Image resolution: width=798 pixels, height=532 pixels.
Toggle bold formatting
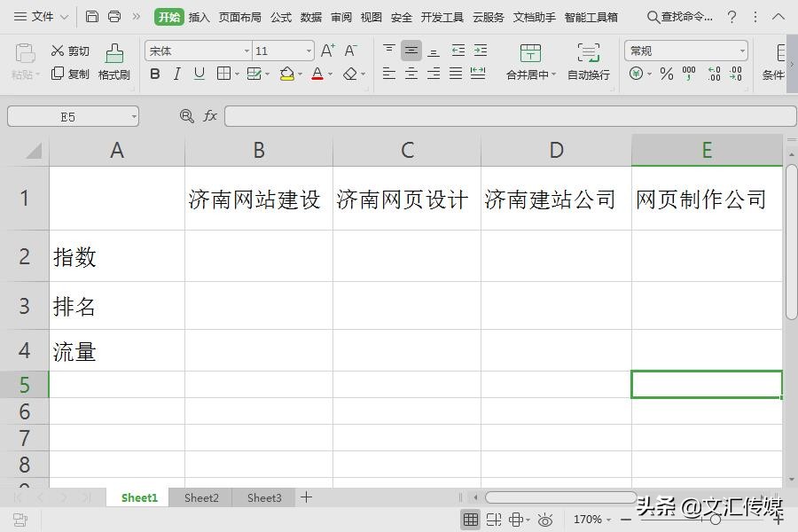tap(154, 74)
